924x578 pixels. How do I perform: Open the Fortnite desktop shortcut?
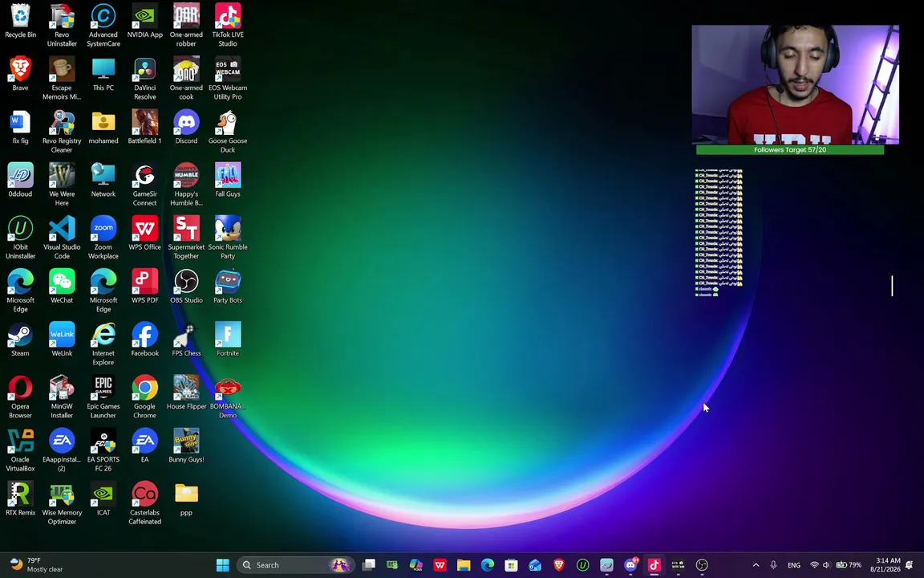pos(228,340)
